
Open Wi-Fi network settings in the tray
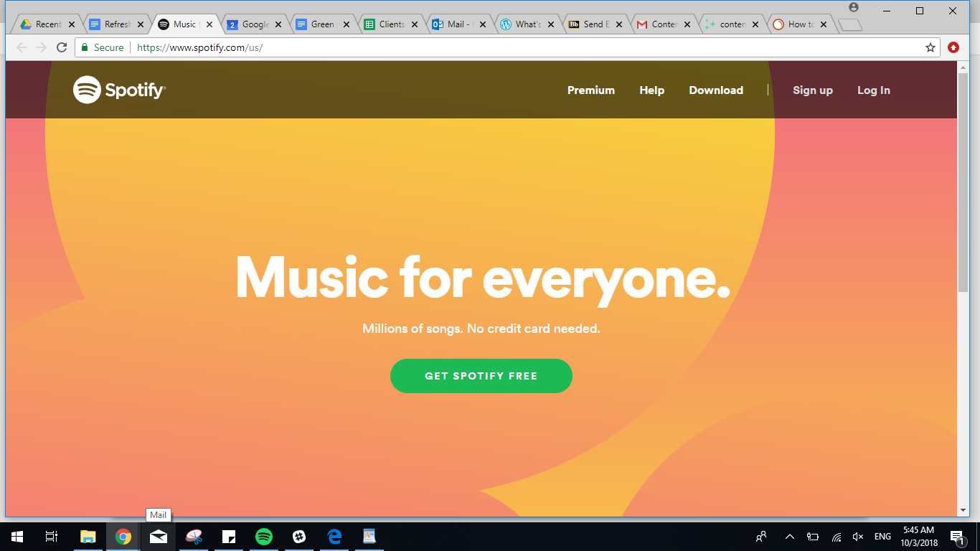coord(836,537)
